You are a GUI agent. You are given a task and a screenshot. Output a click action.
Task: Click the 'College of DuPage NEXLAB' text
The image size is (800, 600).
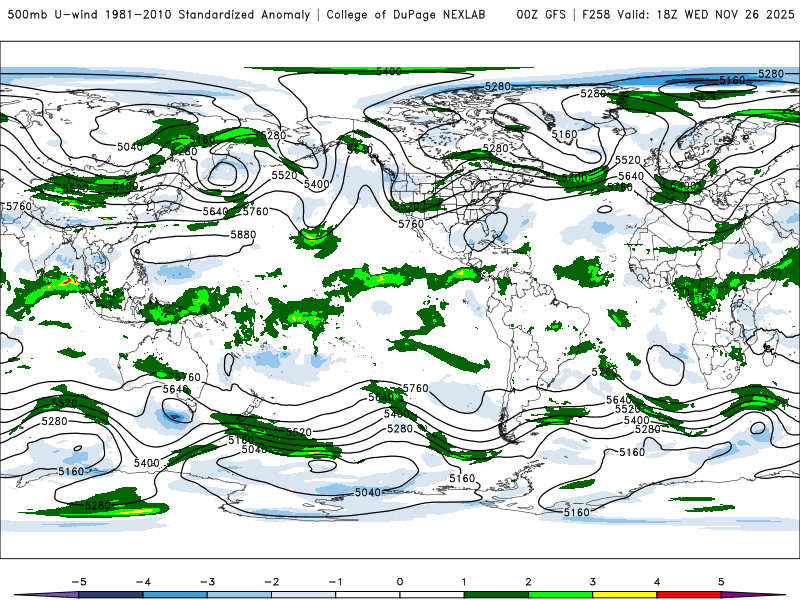point(406,14)
